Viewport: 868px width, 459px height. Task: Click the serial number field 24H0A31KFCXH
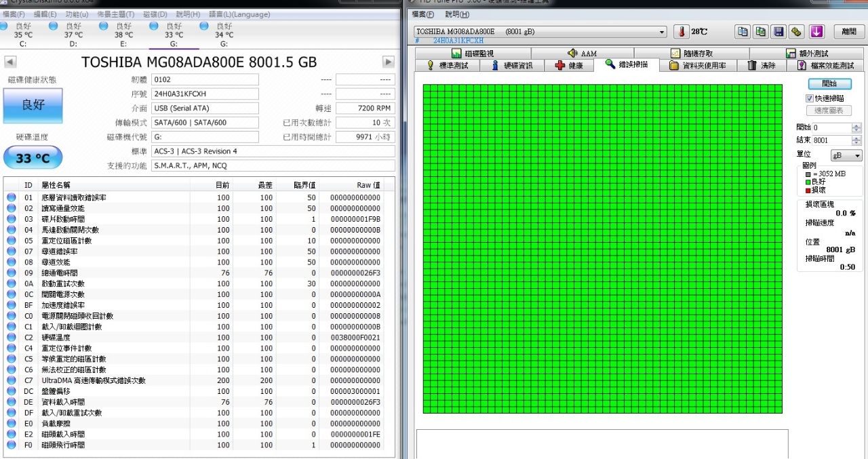[x=205, y=94]
